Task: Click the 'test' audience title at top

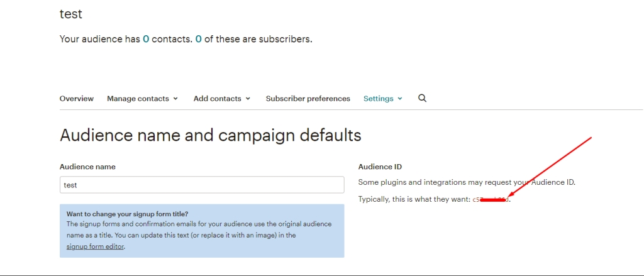Action: (71, 14)
